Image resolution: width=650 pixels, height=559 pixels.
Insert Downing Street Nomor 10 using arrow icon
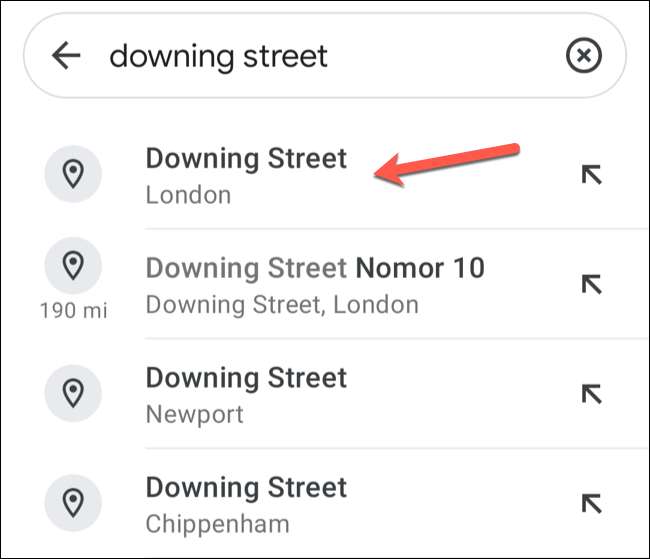tap(592, 285)
